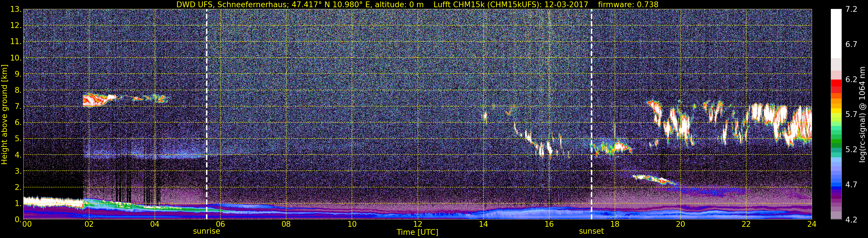Click the '00' tick on the time axis
Image resolution: width=868 pixels, height=238 pixels.
click(27, 224)
